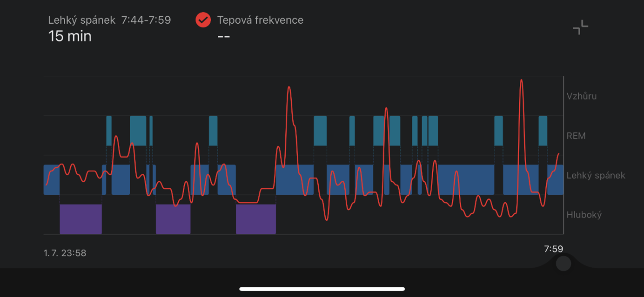Screen dimensions: 644x297
Task: Toggle the Tepová frekvence red checkmark
Action: pos(203,20)
